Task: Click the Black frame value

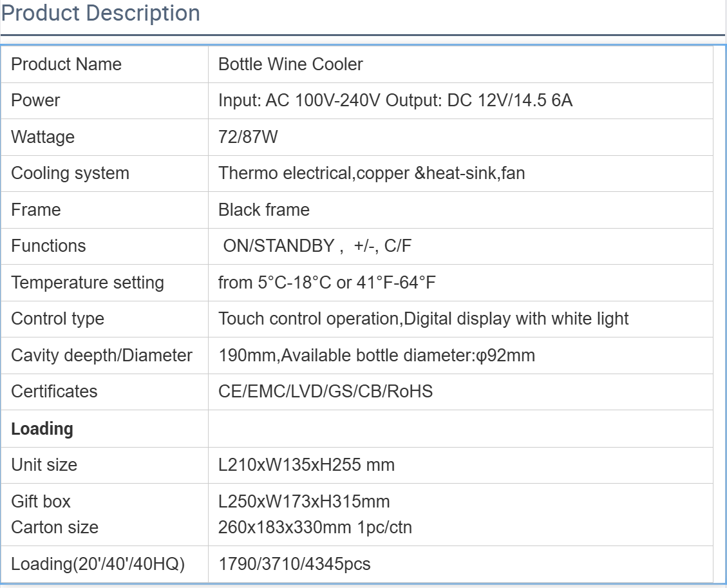Action: pyautogui.click(x=264, y=210)
